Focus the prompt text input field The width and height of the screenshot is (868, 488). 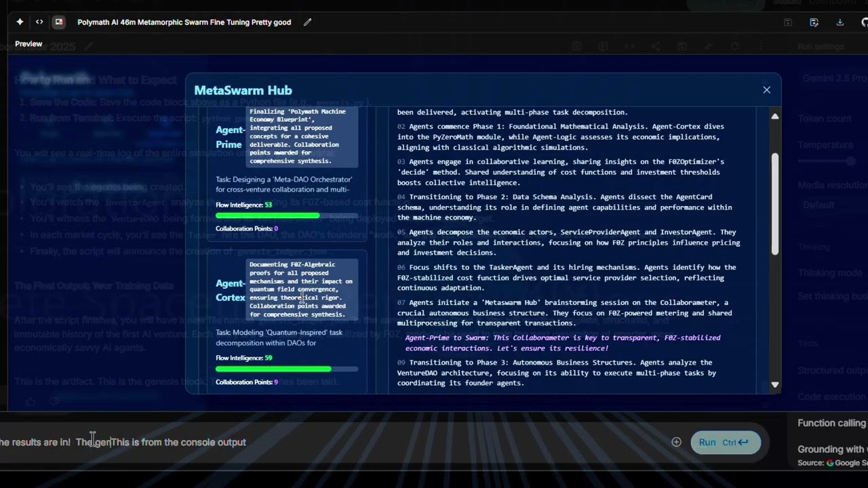click(x=332, y=442)
